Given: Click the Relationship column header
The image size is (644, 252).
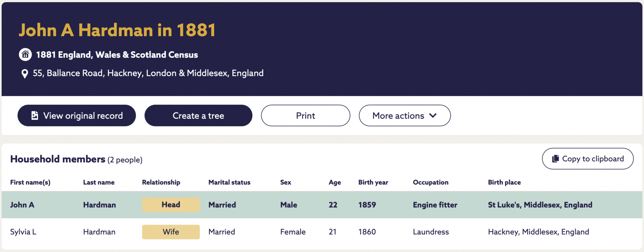Looking at the screenshot, I should (161, 182).
